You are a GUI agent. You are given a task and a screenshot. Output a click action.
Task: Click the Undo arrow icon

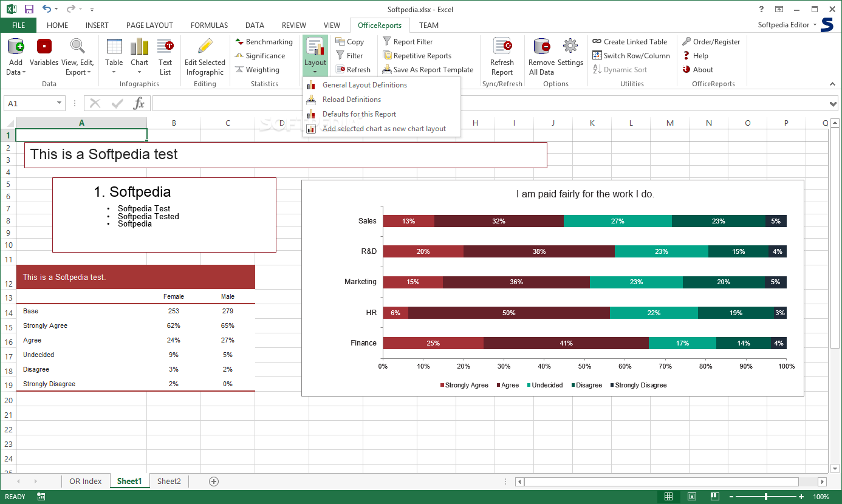47,9
